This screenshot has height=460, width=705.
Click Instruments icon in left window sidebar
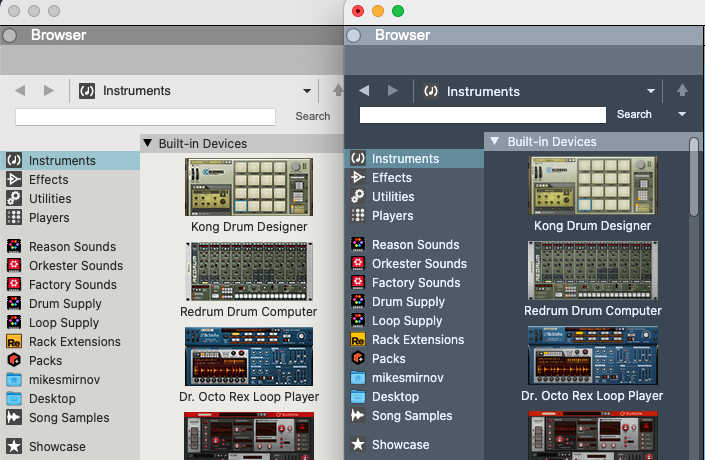coord(14,160)
